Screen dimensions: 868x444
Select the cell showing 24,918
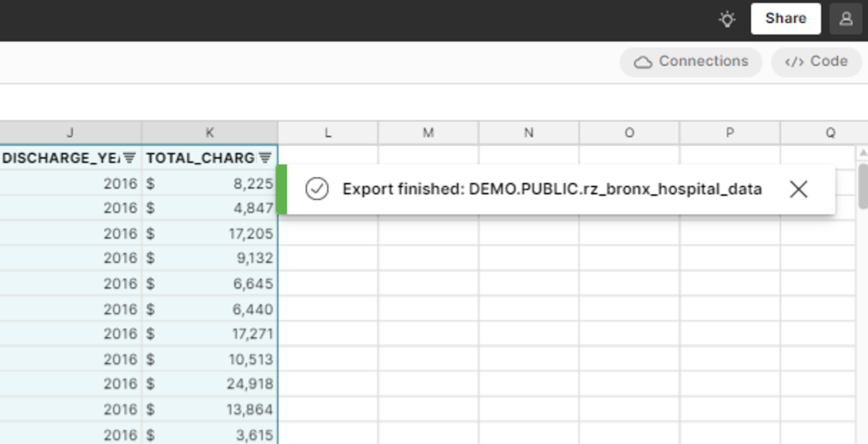[x=210, y=384]
